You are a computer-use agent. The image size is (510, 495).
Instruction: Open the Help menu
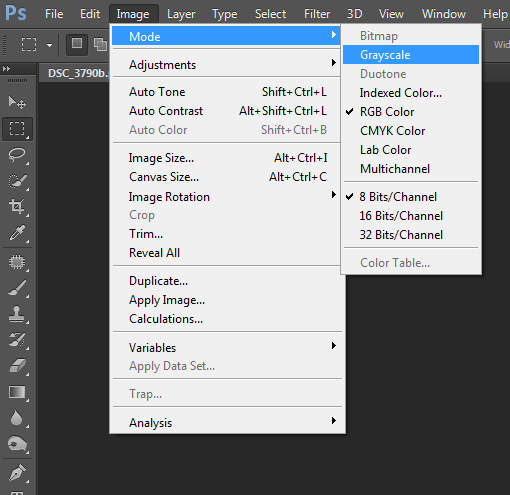(x=495, y=14)
